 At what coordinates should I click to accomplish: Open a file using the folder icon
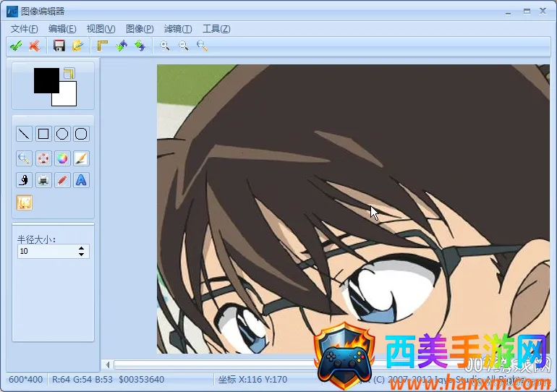tap(77, 46)
